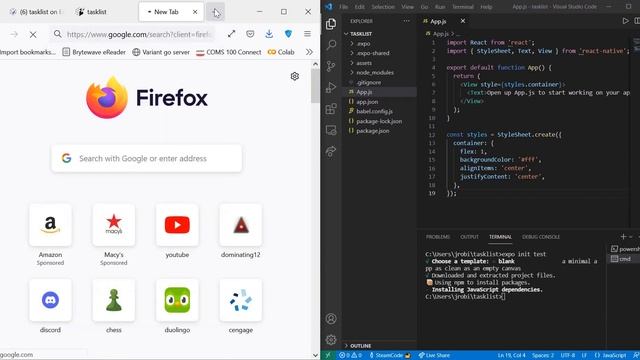640x360 pixels.
Task: Open package-lock.json in Explorer
Action: 379,121
